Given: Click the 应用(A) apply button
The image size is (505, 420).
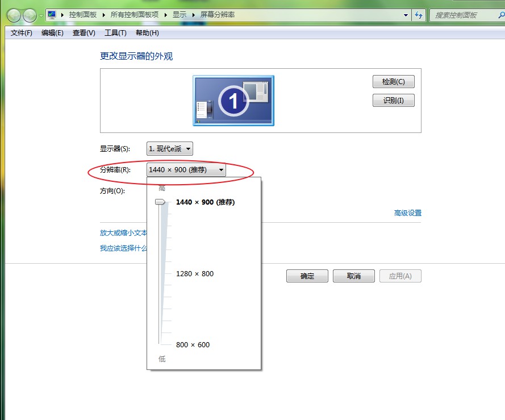Looking at the screenshot, I should pos(400,276).
